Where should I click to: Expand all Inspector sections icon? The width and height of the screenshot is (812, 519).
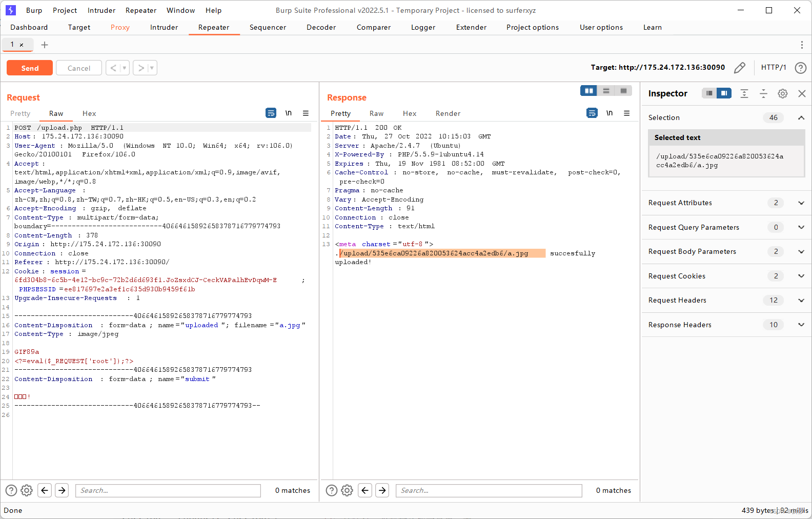coord(744,93)
